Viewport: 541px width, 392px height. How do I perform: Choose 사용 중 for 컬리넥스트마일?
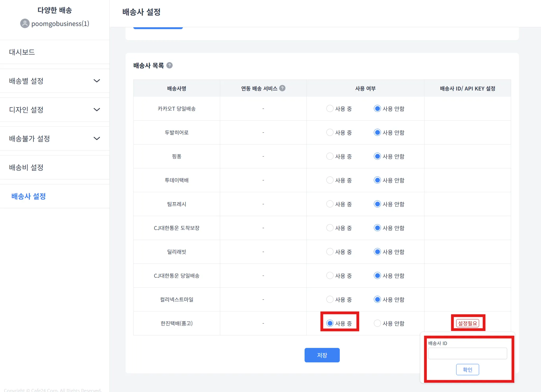[x=330, y=299]
